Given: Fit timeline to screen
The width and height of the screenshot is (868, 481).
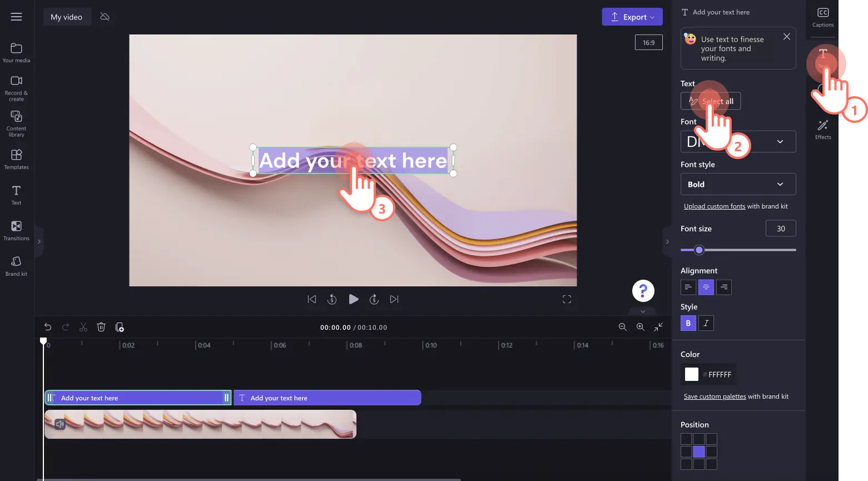Looking at the screenshot, I should (658, 327).
